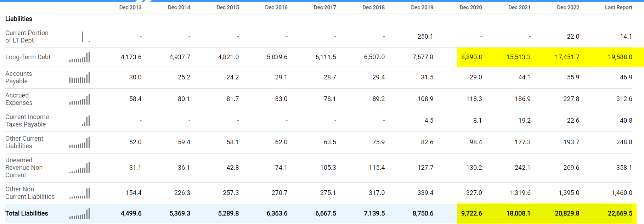Open the Accounts Payable row label

point(19,77)
